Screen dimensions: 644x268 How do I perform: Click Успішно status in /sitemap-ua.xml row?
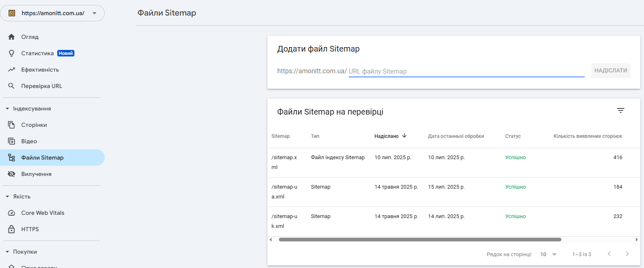coord(516,187)
